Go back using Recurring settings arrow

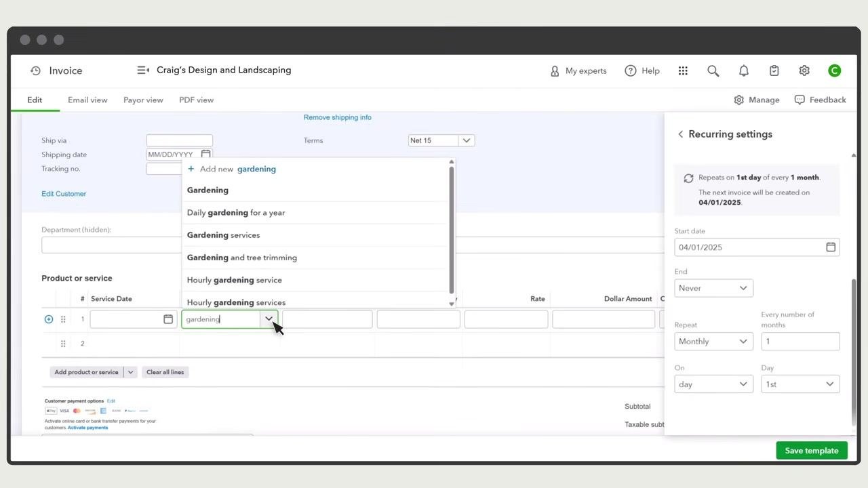(680, 134)
